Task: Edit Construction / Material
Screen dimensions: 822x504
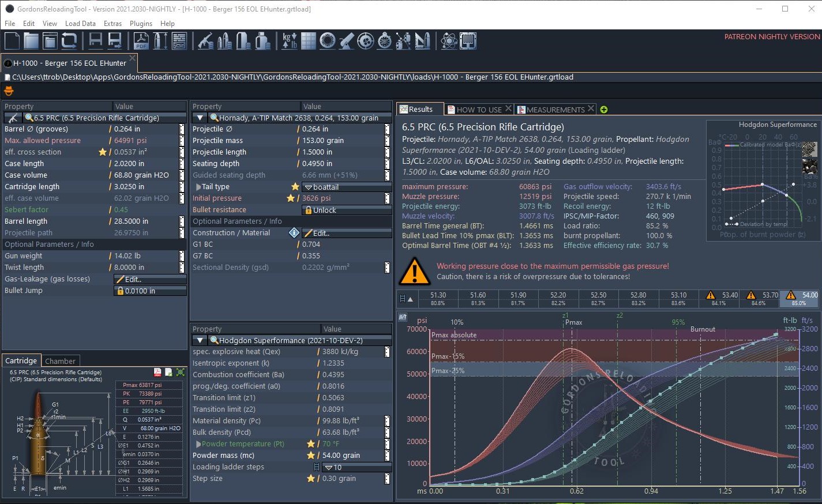Action: [x=347, y=233]
